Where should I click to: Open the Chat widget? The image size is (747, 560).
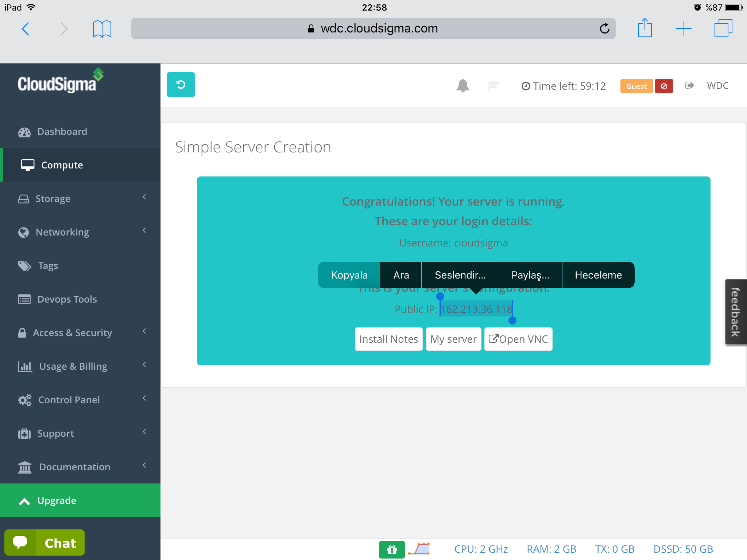[44, 542]
